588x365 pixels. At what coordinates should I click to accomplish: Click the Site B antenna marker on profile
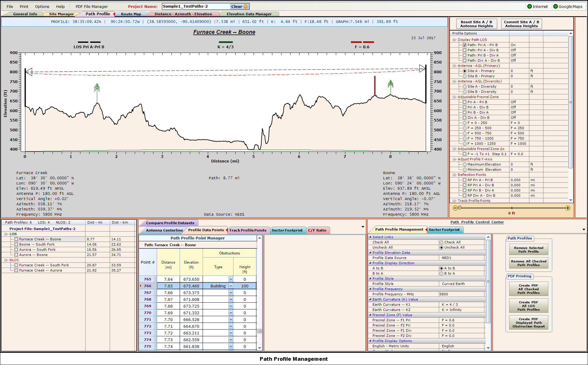tap(422, 68)
